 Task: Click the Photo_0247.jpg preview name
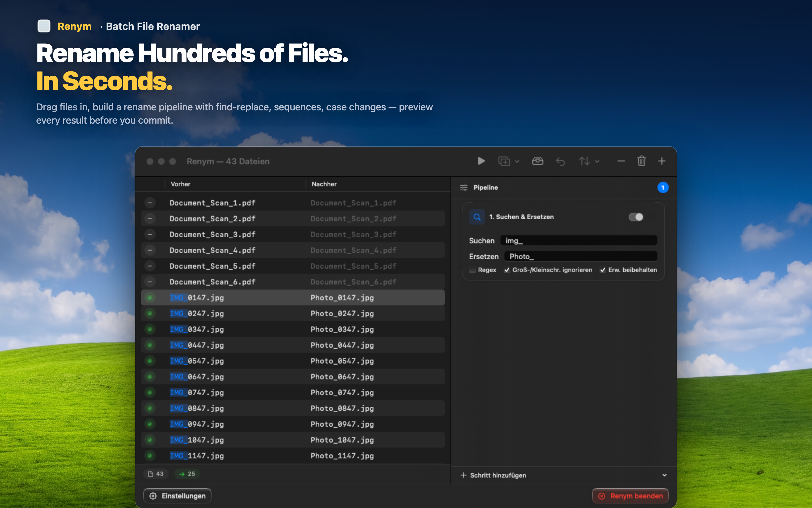[342, 314]
